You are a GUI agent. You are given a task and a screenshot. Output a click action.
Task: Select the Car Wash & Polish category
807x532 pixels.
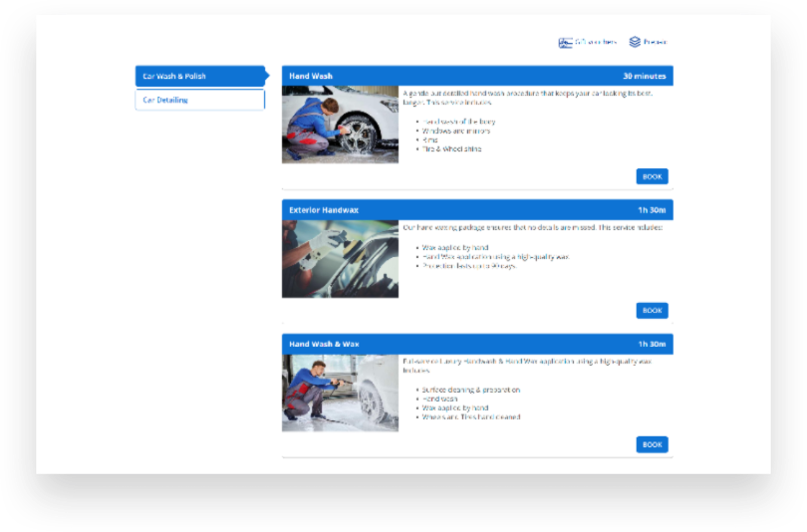tap(199, 76)
